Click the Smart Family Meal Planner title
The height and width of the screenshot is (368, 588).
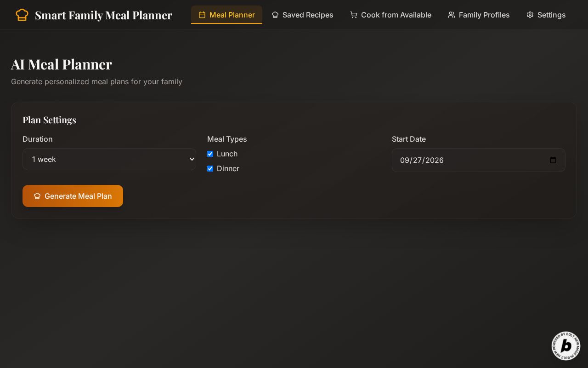click(x=103, y=15)
